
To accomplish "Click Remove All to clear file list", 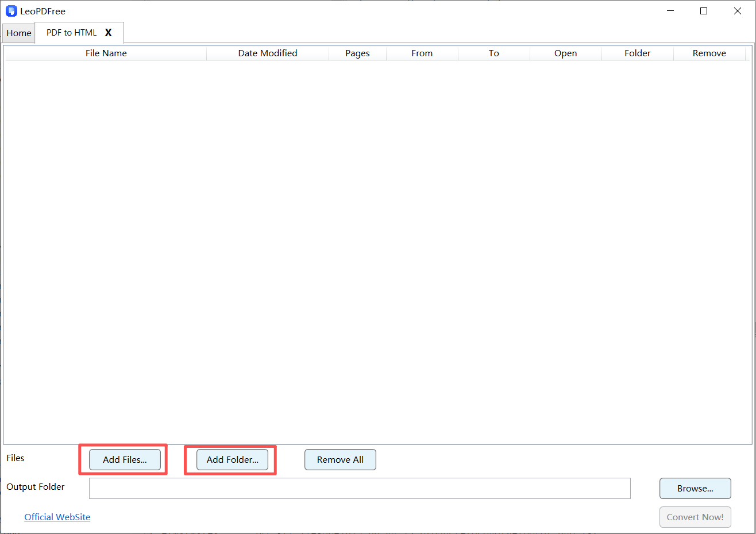I will coord(340,459).
